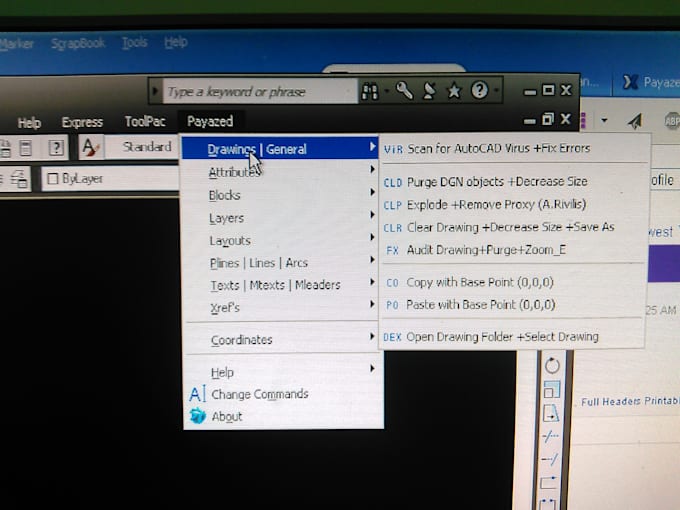Run Explode +Remove Proxy command

tap(514, 204)
